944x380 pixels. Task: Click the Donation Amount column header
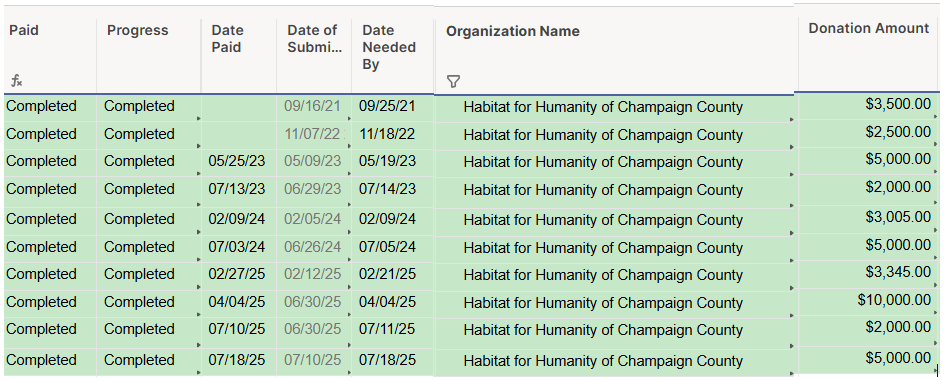coord(868,48)
